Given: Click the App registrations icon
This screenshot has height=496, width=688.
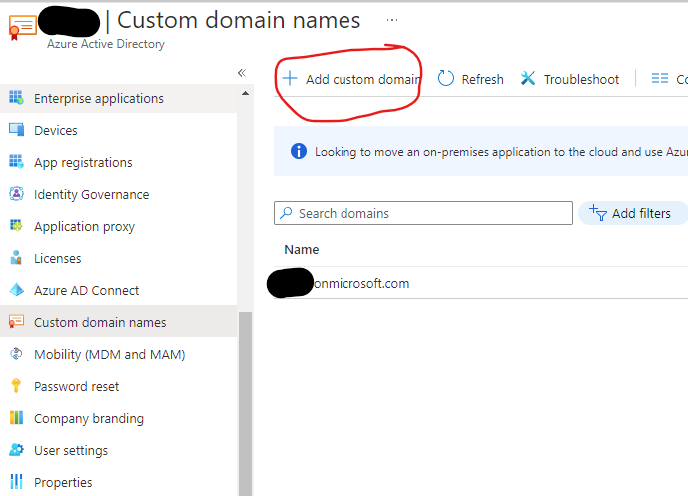Looking at the screenshot, I should [x=16, y=162].
